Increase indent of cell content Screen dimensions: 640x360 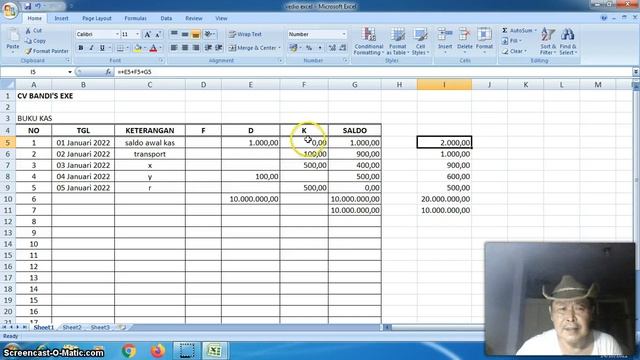[x=219, y=48]
